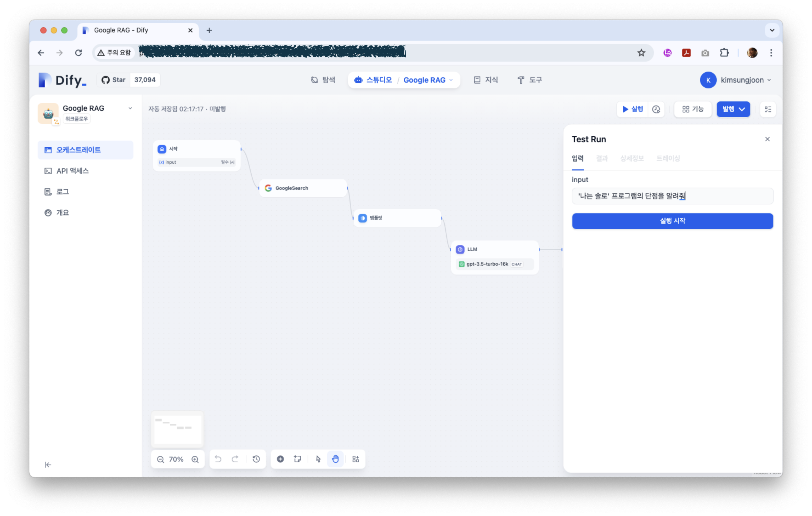This screenshot has height=516, width=812.
Task: Click the zoom in magnifier icon
Action: point(195,459)
